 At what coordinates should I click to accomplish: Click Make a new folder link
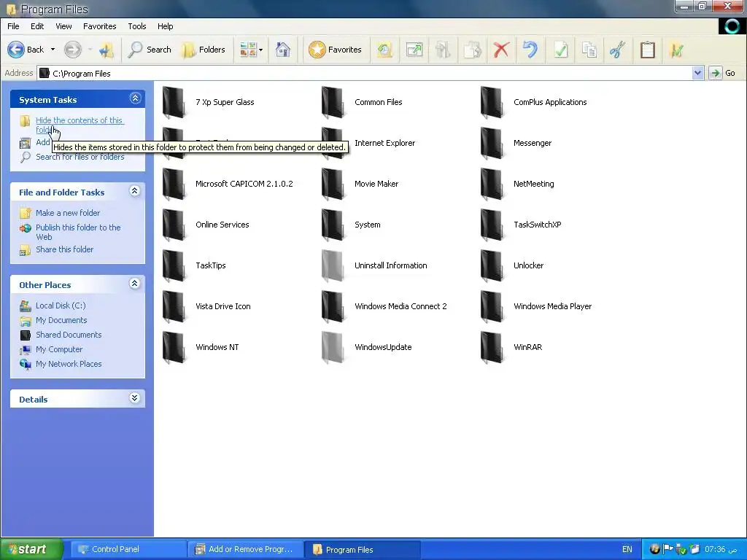tap(68, 213)
